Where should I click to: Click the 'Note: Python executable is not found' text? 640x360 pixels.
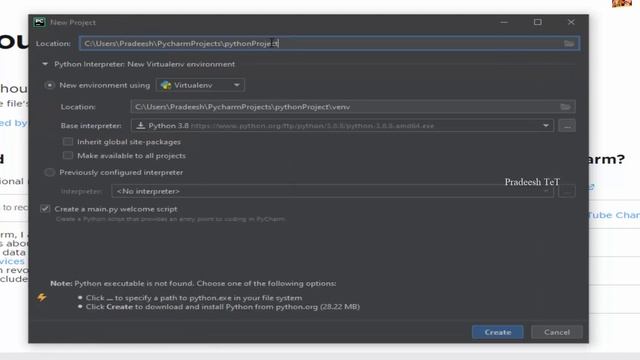pos(193,283)
